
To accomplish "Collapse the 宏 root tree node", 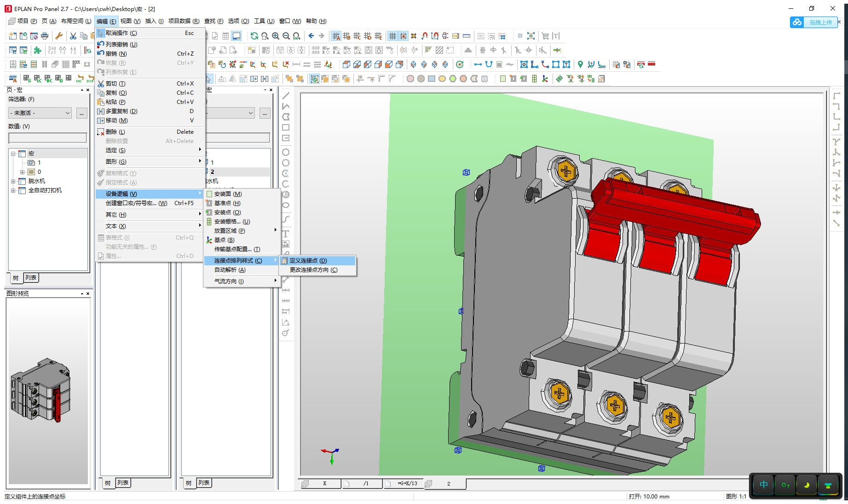I will click(x=13, y=154).
